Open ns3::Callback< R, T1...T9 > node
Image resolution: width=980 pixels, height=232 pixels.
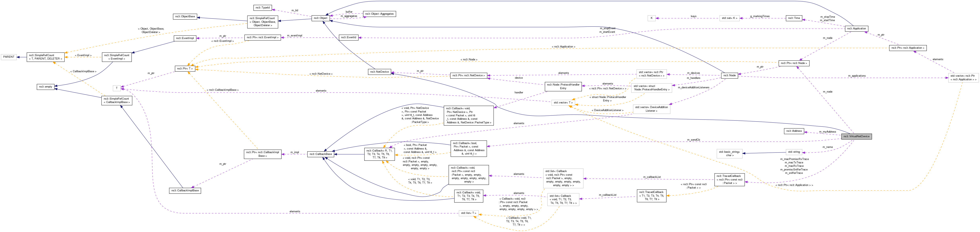click(379, 154)
